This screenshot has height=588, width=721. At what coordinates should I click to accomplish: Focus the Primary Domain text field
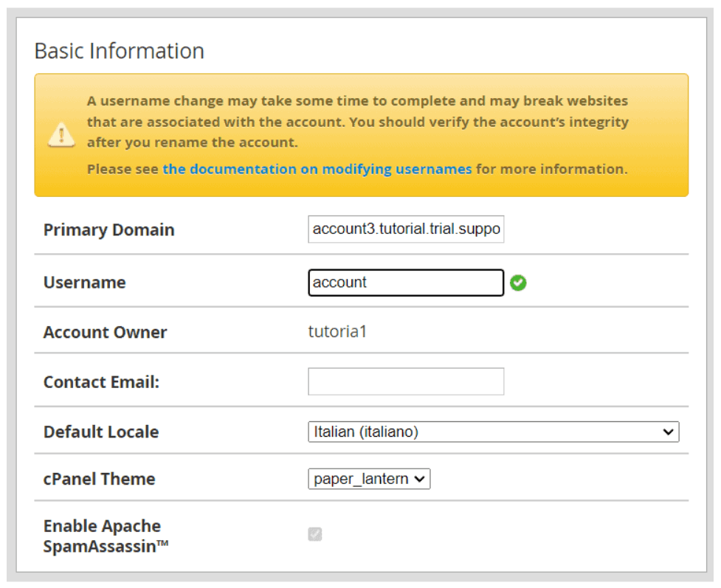tap(406, 229)
